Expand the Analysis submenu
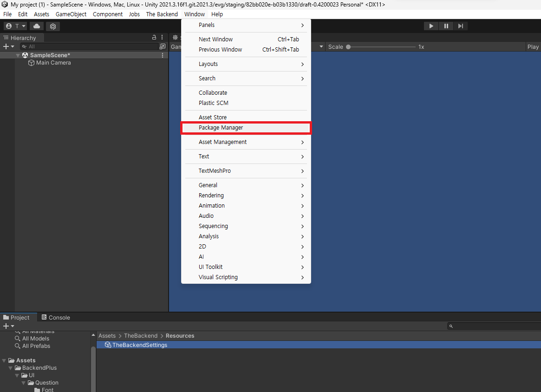 (x=246, y=236)
